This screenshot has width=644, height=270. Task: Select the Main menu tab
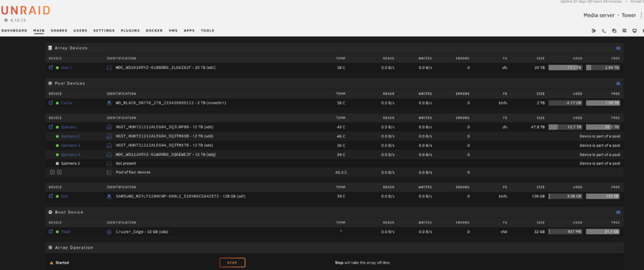pos(39,30)
